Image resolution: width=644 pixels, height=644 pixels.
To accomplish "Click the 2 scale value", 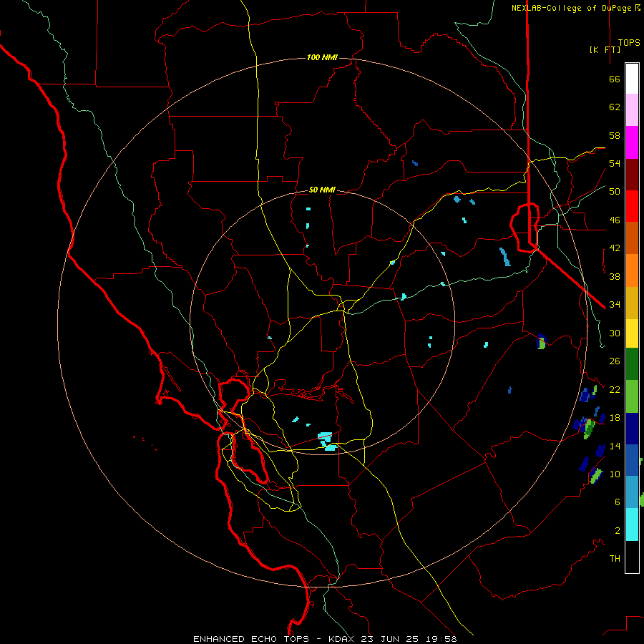I will [x=618, y=531].
